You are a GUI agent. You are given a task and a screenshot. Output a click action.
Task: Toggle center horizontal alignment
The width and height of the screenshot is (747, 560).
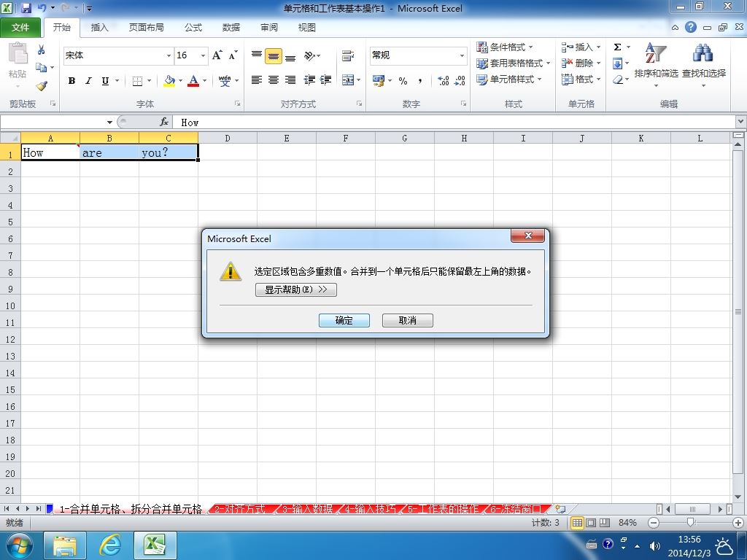274,80
